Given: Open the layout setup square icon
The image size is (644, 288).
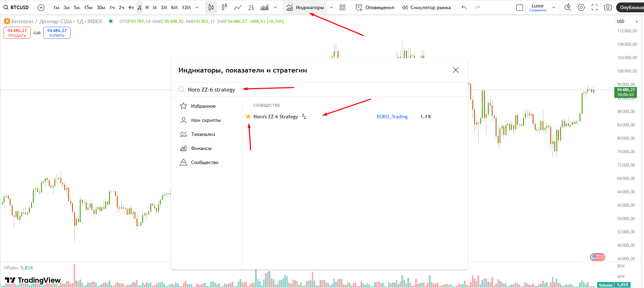Looking at the screenshot, I should pos(520,7).
